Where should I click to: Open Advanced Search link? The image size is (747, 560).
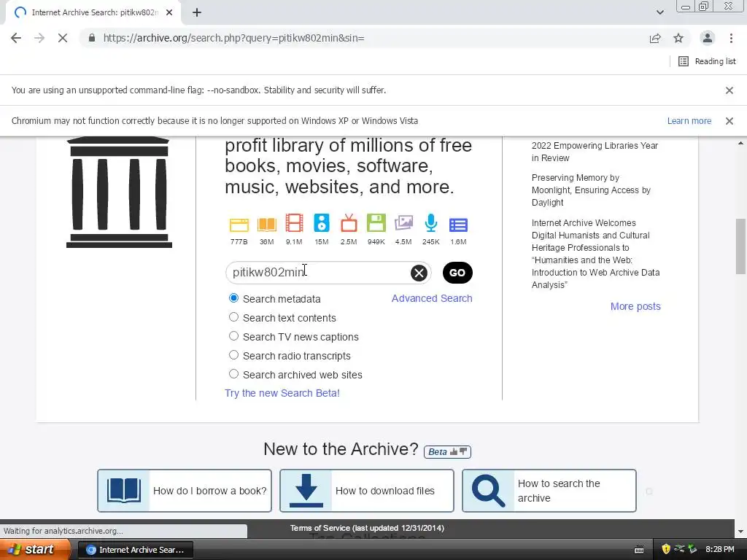point(432,298)
